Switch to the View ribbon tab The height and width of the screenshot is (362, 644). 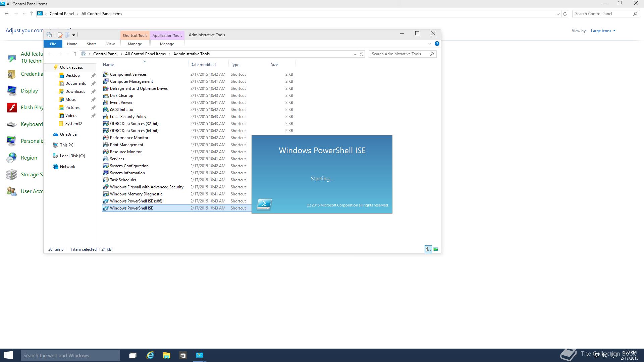pyautogui.click(x=110, y=44)
